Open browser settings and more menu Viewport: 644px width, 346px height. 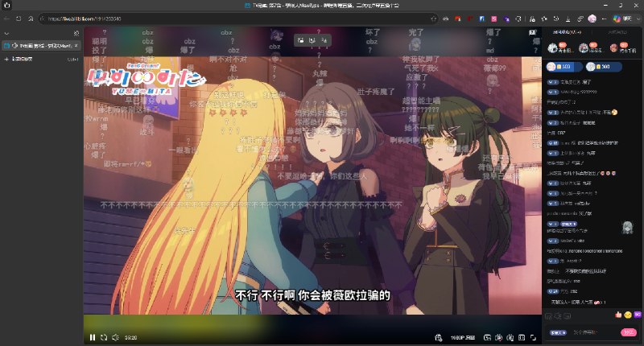(604, 19)
